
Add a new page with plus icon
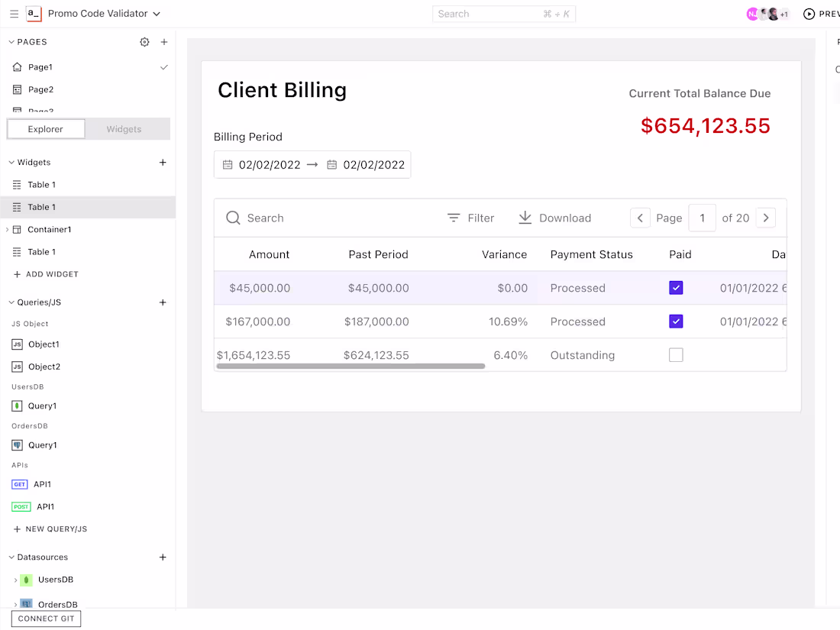[x=164, y=42]
